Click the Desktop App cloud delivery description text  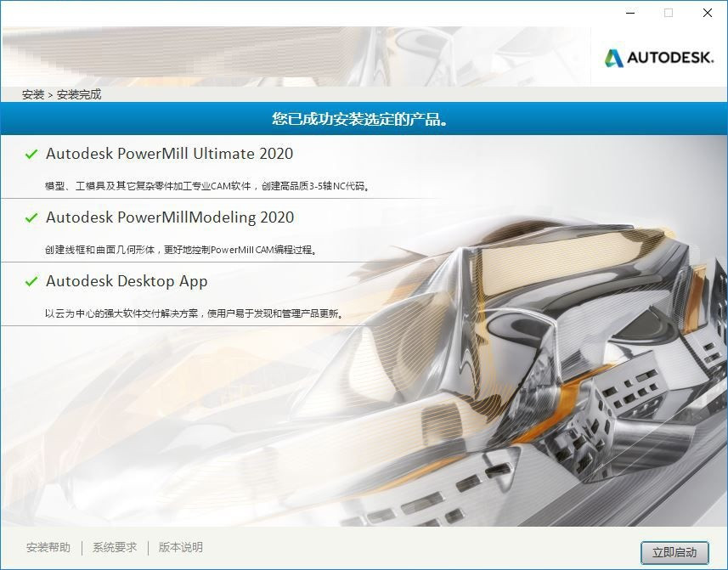click(x=194, y=313)
